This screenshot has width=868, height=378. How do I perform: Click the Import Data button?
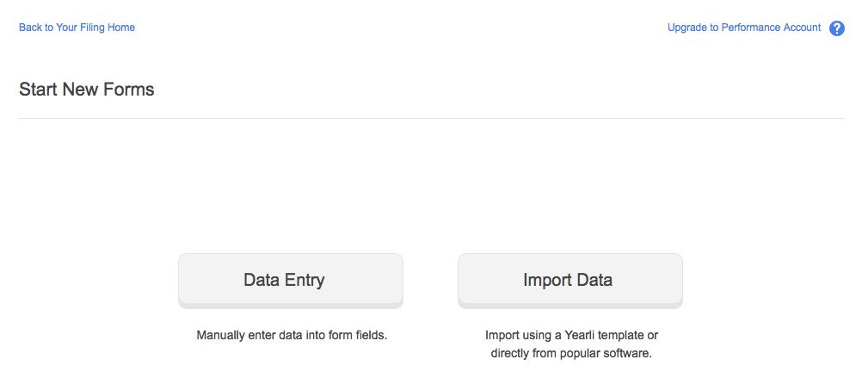[569, 280]
